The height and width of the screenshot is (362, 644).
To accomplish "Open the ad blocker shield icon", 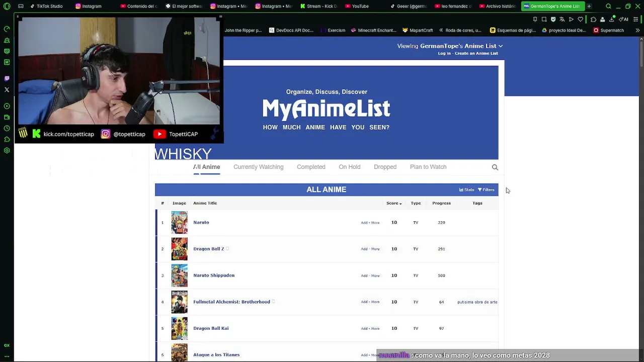I will 553,19.
